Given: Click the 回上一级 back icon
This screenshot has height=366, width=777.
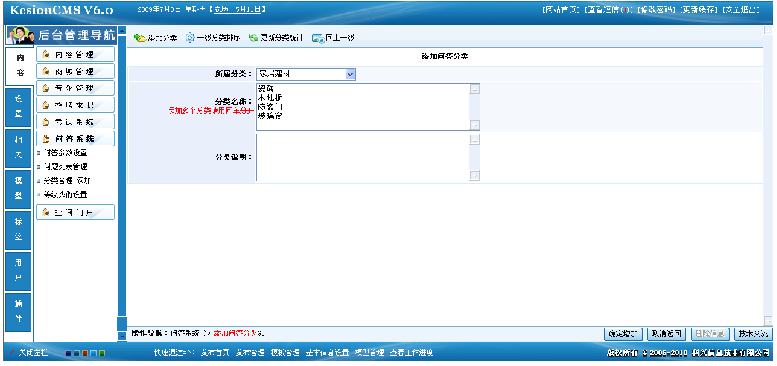Looking at the screenshot, I should tap(318, 38).
